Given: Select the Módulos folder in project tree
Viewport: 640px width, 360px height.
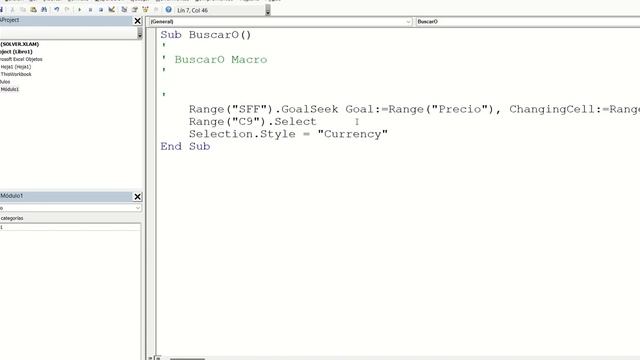Looking at the screenshot, I should 5,82.
